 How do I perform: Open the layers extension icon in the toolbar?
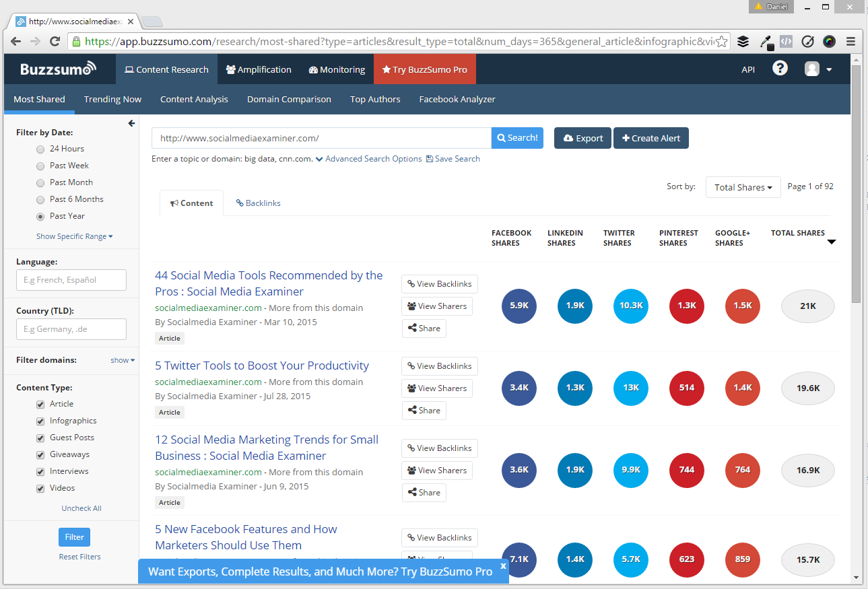(743, 42)
